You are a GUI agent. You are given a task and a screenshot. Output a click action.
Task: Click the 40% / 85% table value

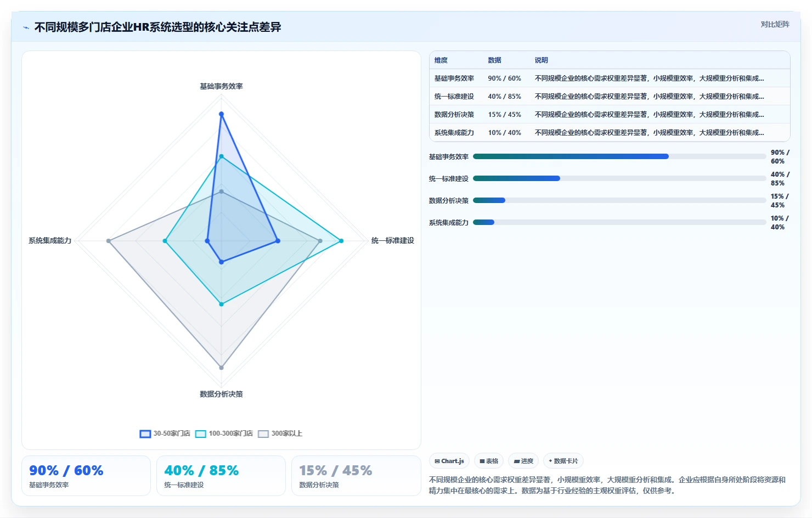coord(505,97)
